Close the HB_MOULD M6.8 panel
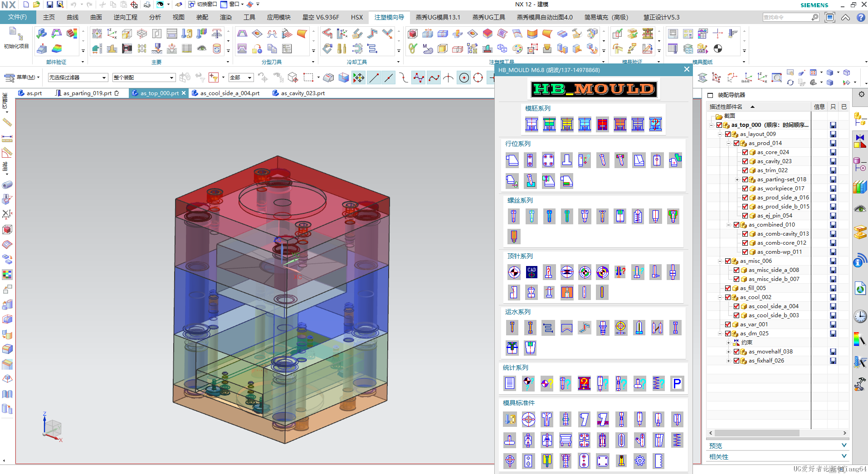Viewport: 868px width, 474px height. (687, 69)
